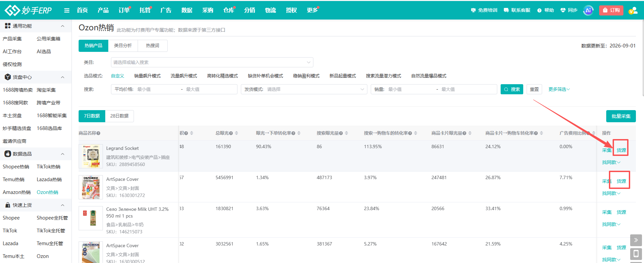
Task: Click help icon next to 总曝光
Action: click(x=231, y=133)
